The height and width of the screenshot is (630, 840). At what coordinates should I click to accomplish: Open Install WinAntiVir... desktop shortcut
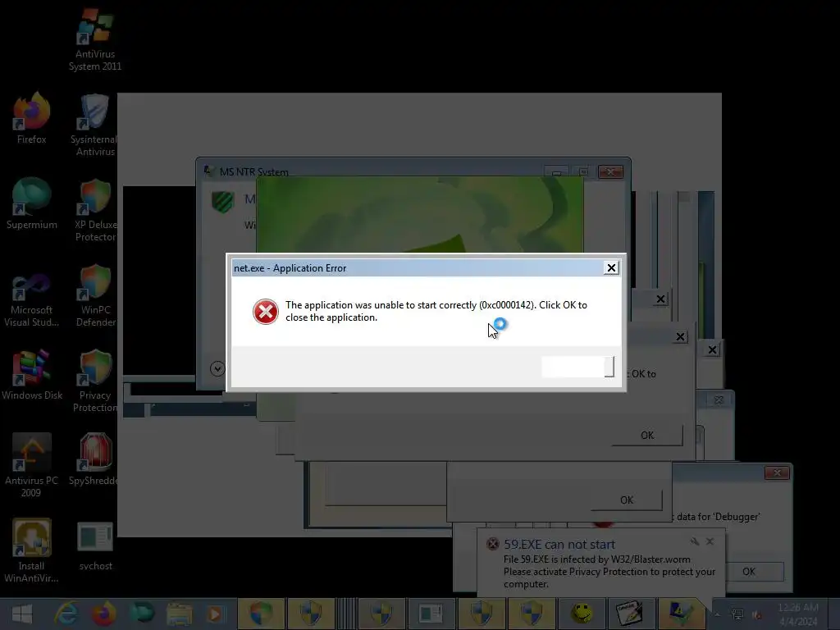[32, 550]
